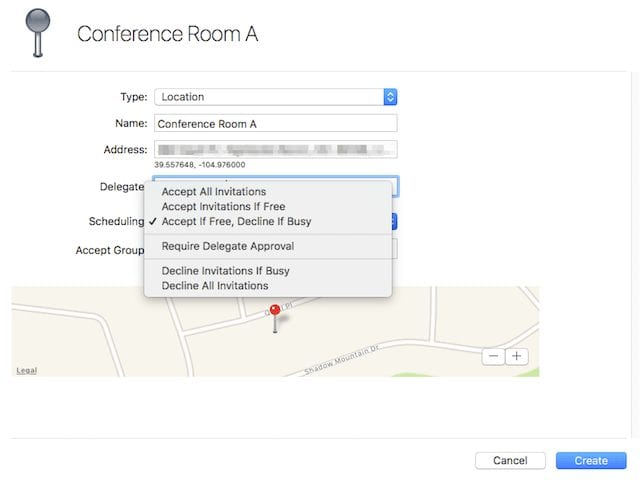Click the coordinates text under Address
The image size is (640, 480).
[200, 165]
